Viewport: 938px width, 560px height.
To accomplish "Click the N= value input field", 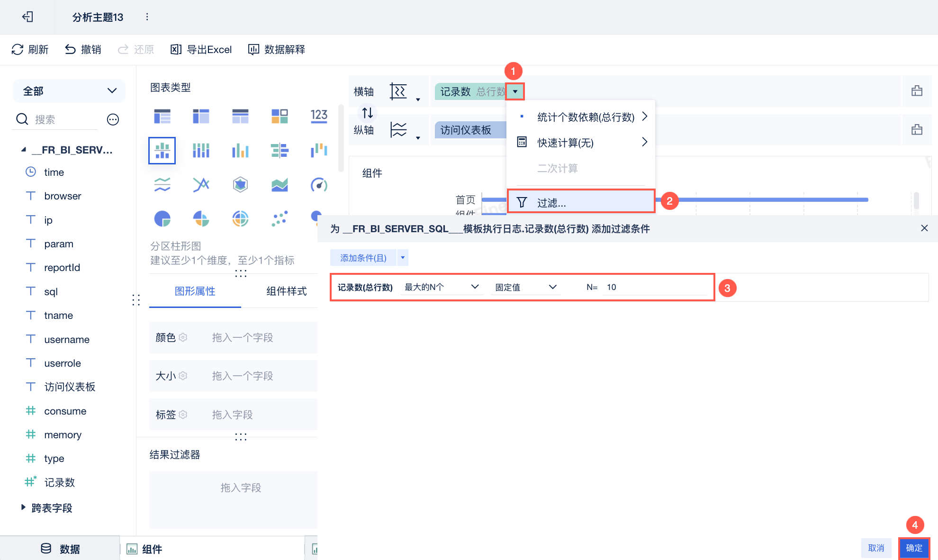I will pos(655,287).
